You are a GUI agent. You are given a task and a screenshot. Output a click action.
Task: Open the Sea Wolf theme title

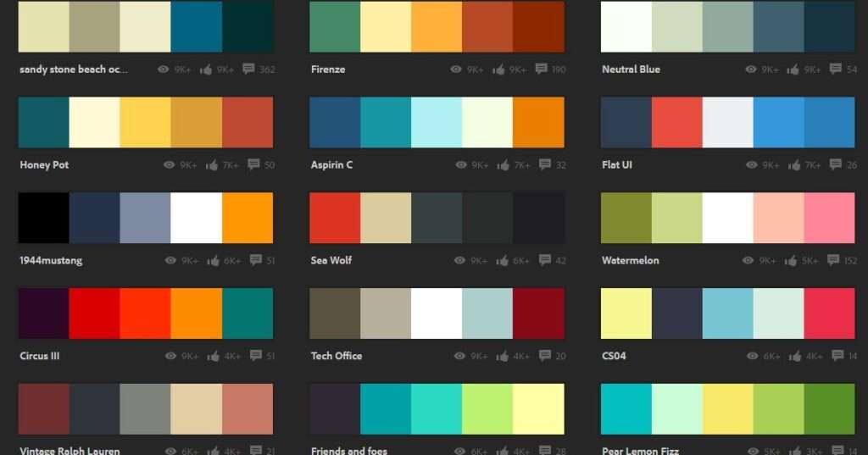tap(331, 261)
